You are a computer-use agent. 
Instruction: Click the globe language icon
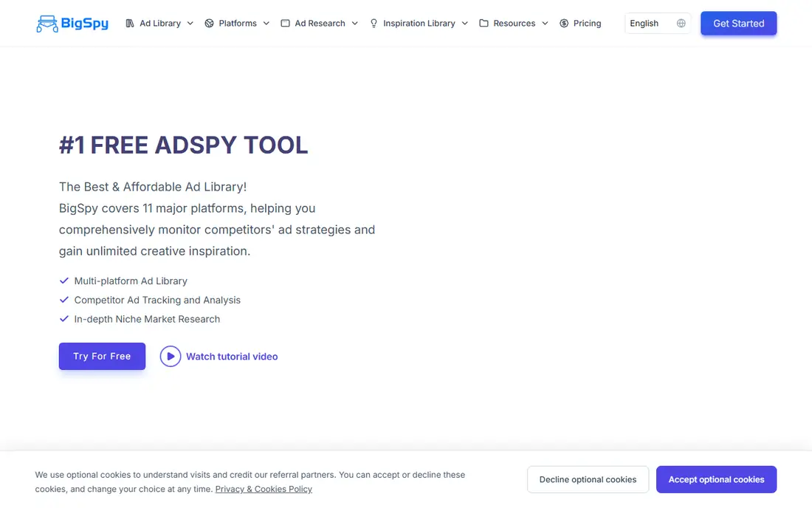tap(681, 24)
